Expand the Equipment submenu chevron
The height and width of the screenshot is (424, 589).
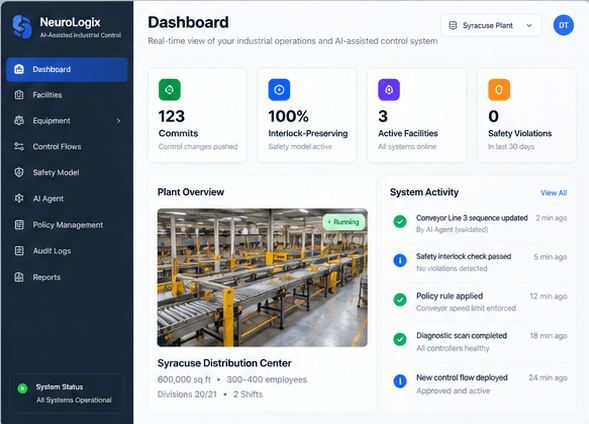[x=118, y=121]
